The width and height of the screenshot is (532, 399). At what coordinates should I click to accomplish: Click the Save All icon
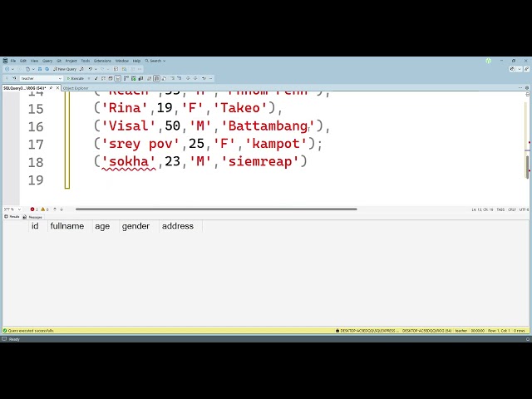(47, 69)
